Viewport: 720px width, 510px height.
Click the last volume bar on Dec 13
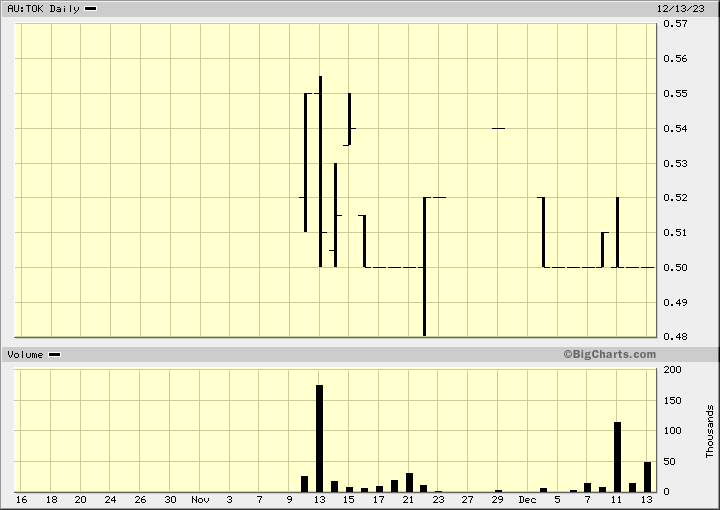click(647, 477)
